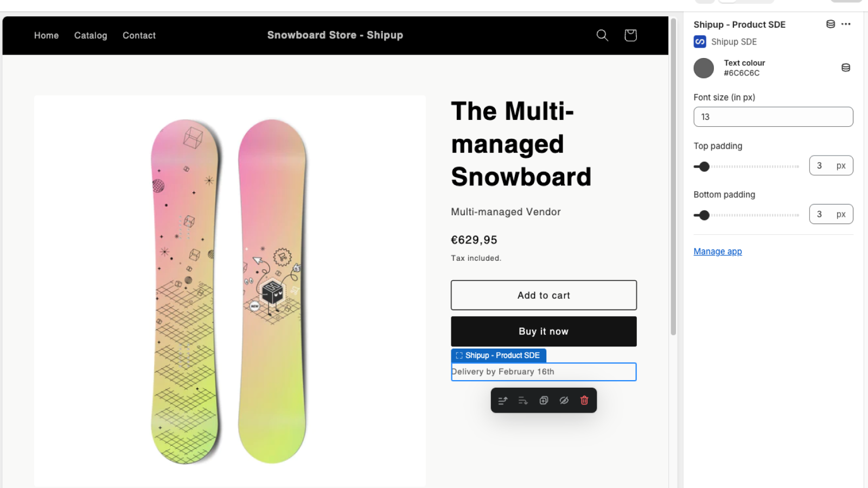Delete the Shipup block with the trash icon
This screenshot has width=868, height=488.
pyautogui.click(x=584, y=400)
